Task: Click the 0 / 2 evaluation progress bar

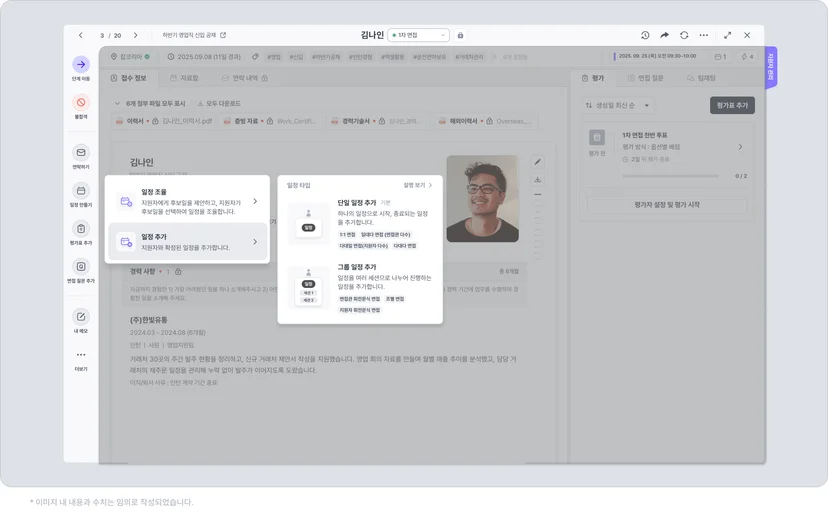Action: click(670, 176)
